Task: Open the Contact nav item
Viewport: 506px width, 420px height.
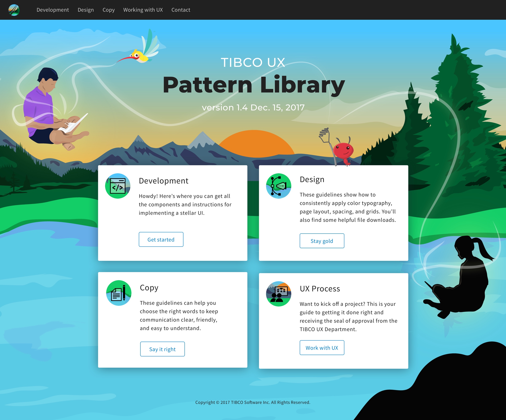Action: [181, 10]
